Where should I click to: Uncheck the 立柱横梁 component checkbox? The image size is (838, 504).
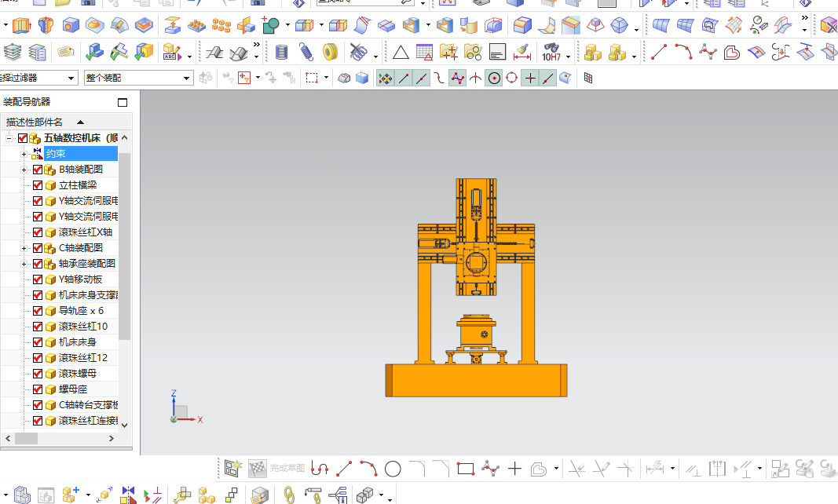tap(38, 185)
